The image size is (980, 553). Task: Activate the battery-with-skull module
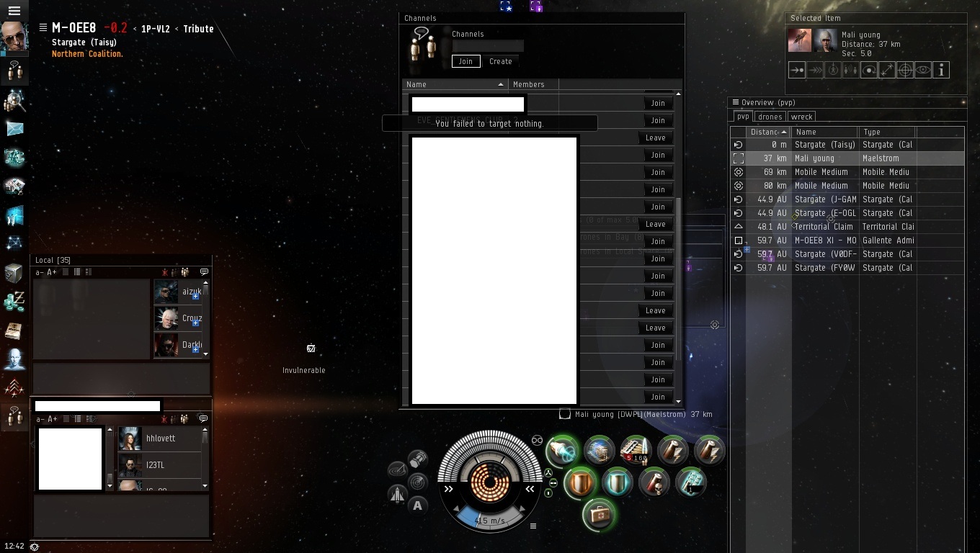click(x=654, y=482)
